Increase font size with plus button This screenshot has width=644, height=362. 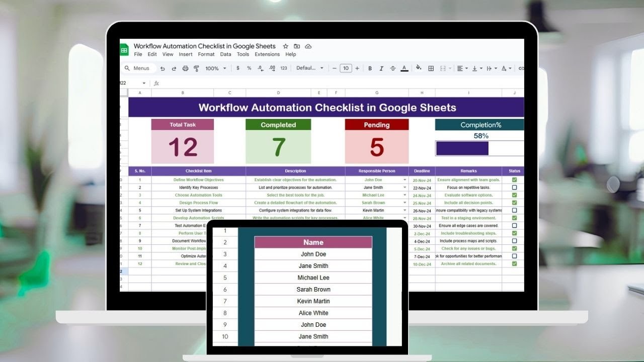[357, 68]
